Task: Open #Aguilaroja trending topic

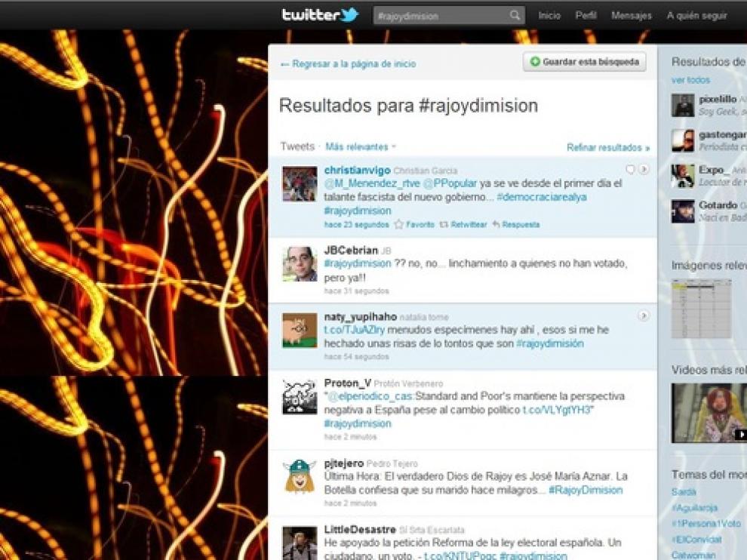Action: (695, 508)
